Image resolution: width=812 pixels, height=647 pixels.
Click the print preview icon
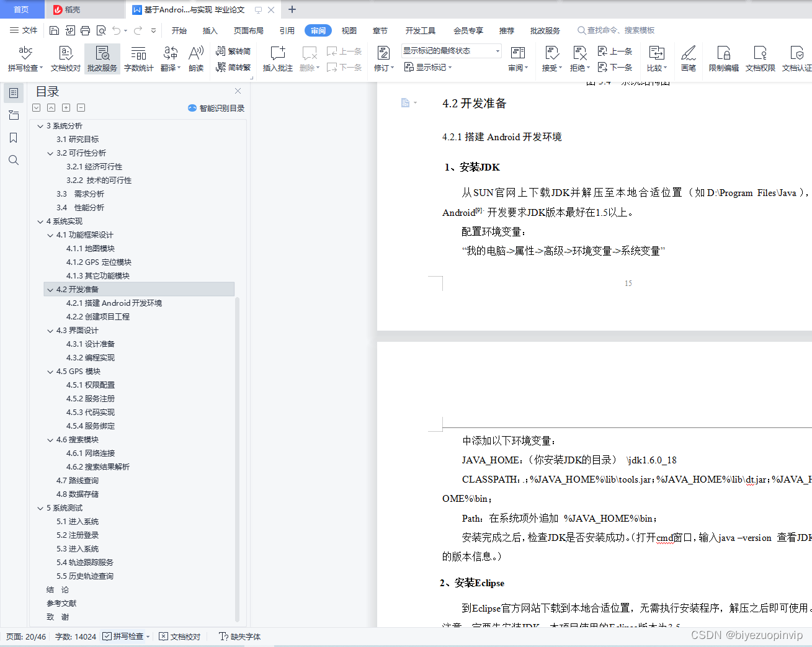click(x=101, y=30)
